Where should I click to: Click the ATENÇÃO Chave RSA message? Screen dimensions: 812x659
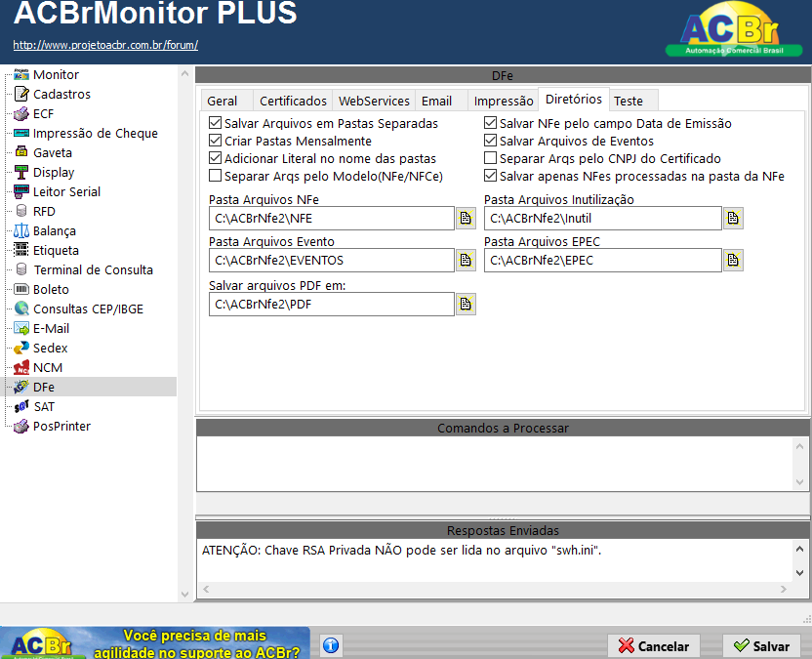401,551
